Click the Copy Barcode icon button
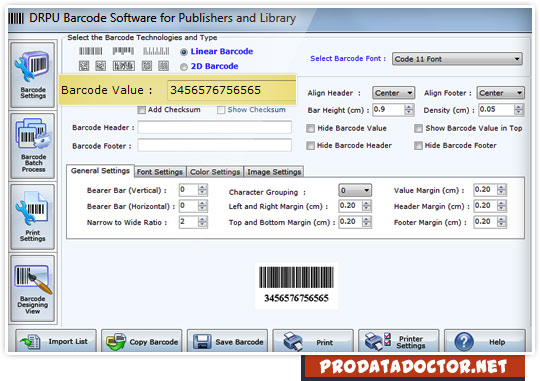Image resolution: width=540 pixels, height=381 pixels. [x=142, y=341]
